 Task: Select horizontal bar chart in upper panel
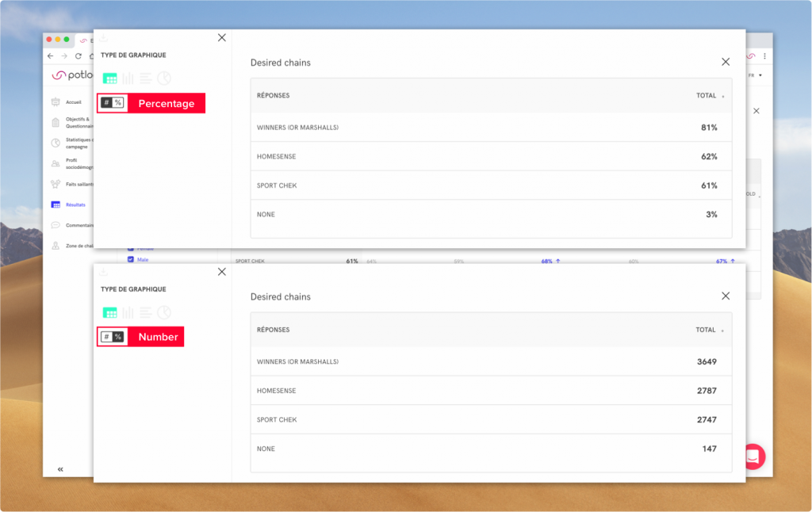tap(146, 78)
